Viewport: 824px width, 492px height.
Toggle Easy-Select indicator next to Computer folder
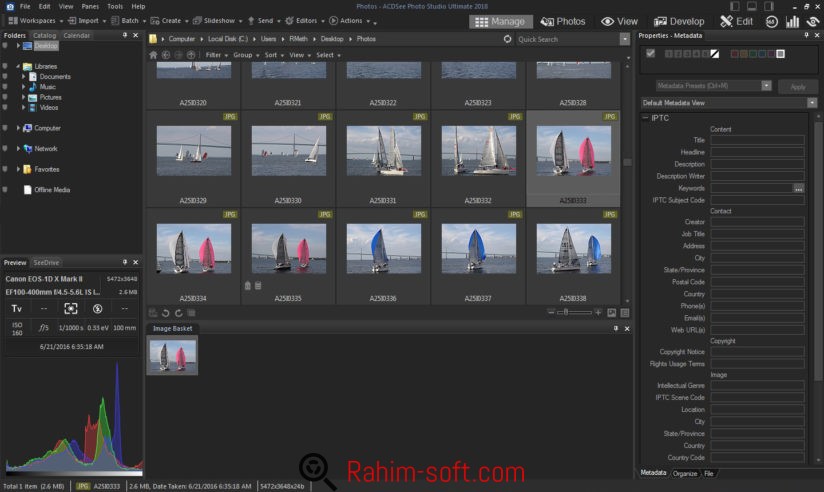[6, 128]
